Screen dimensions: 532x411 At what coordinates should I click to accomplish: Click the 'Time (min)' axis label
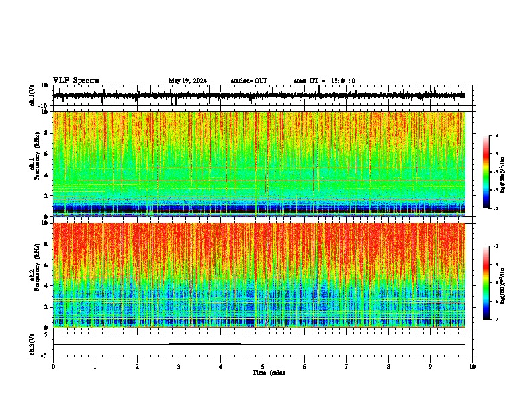click(x=269, y=373)
